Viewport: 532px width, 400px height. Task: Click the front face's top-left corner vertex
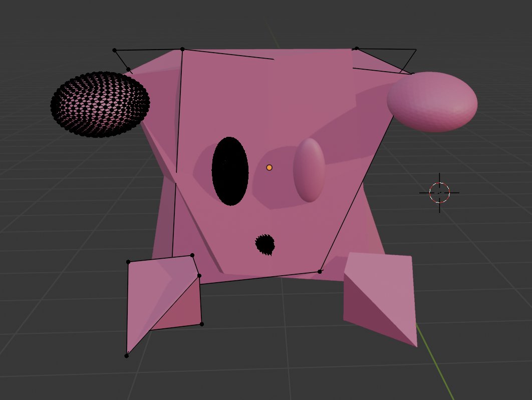(182, 49)
